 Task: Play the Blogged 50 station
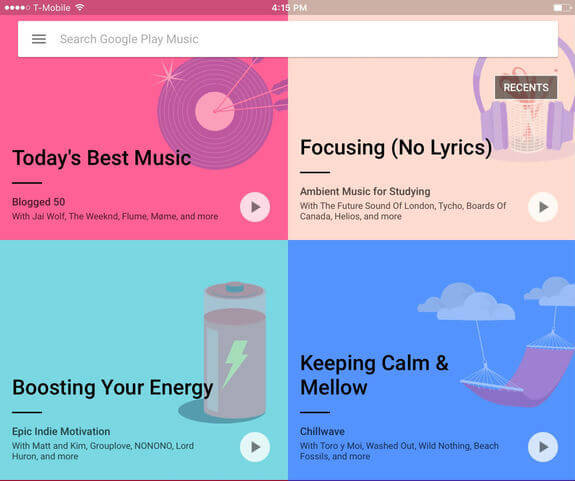pos(255,207)
